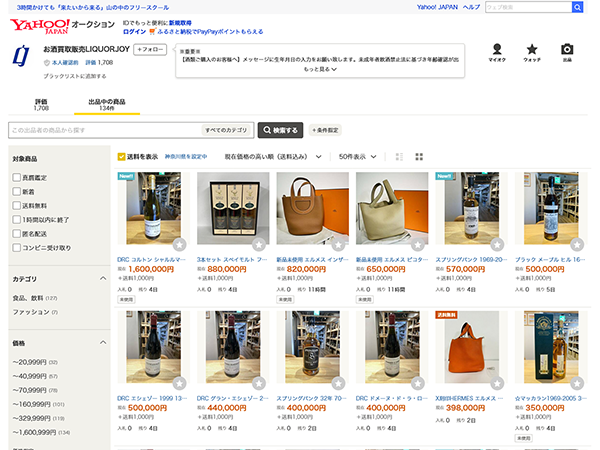Click the 検索する button
This screenshot has width=600, height=450.
(280, 130)
